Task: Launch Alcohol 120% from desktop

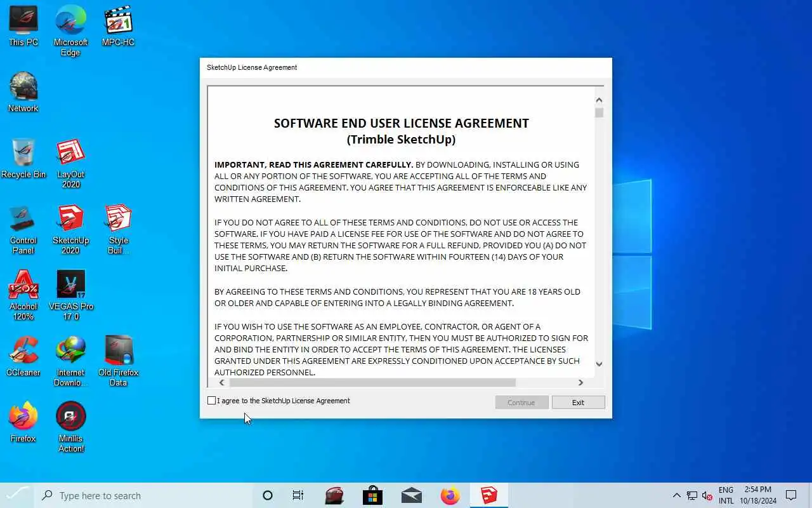Action: [x=23, y=295]
